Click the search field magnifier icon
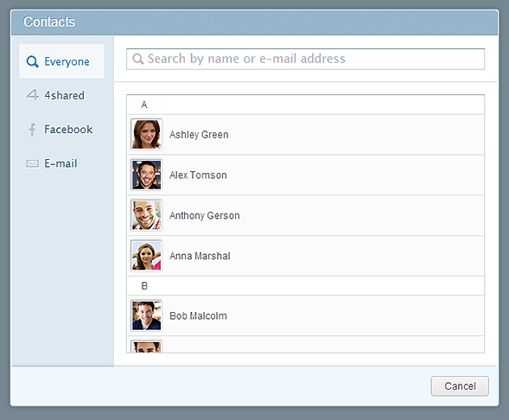 click(138, 59)
